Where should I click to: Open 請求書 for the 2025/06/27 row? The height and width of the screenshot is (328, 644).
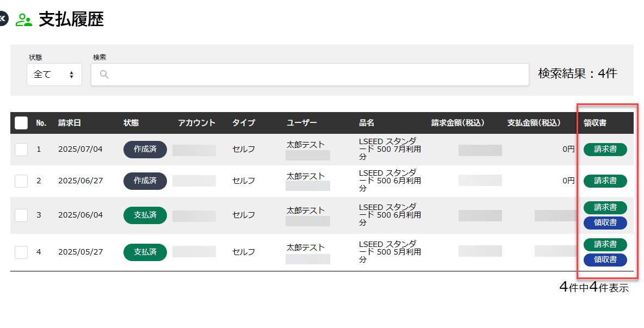point(605,181)
